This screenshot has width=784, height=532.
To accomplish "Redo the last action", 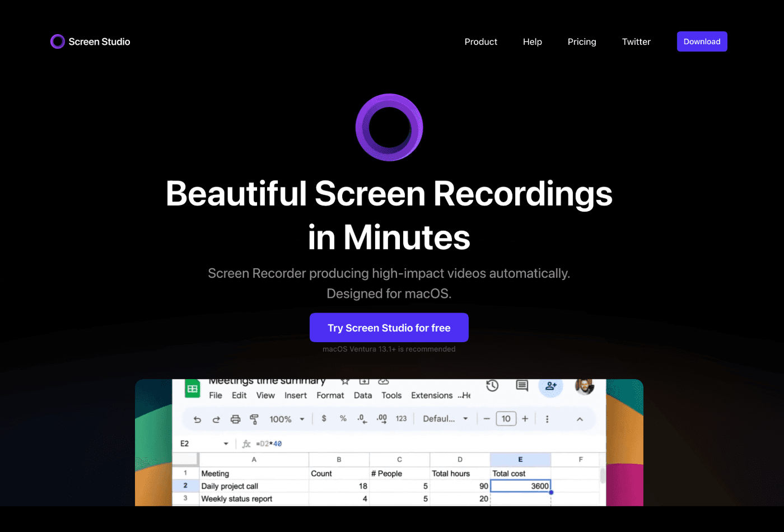I will click(216, 418).
